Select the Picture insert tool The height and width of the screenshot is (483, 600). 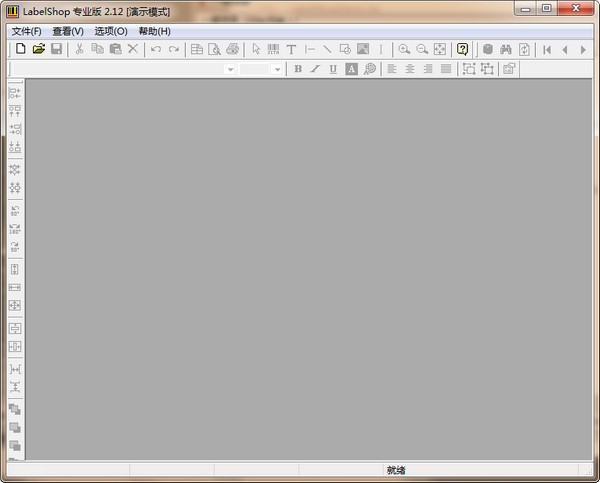coord(363,49)
